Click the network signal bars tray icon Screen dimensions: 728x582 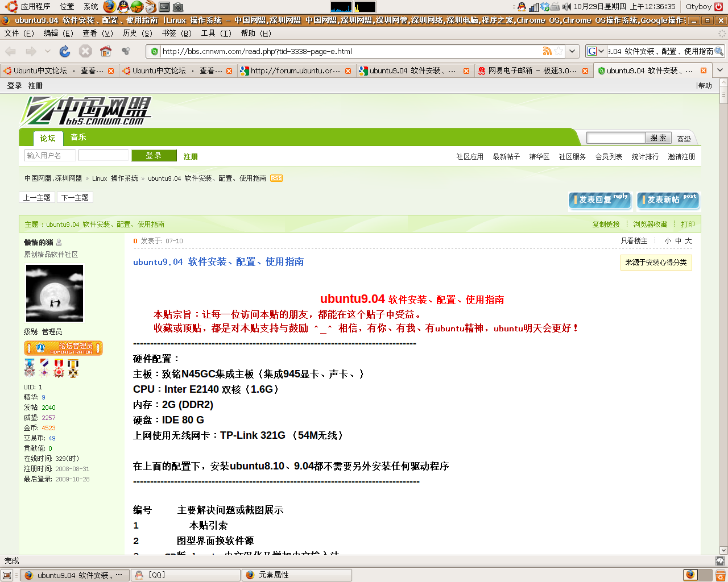pyautogui.click(x=533, y=7)
